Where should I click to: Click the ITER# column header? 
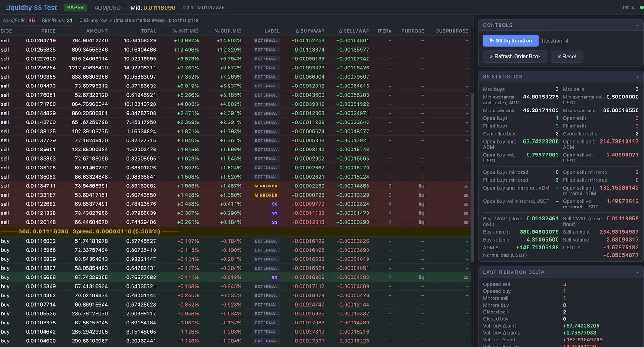(385, 31)
